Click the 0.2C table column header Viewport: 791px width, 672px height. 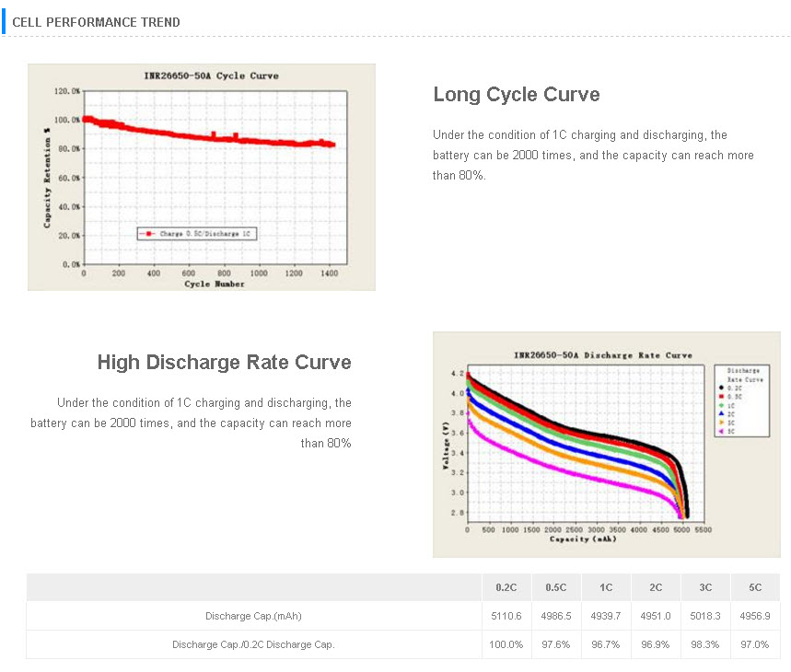(506, 587)
